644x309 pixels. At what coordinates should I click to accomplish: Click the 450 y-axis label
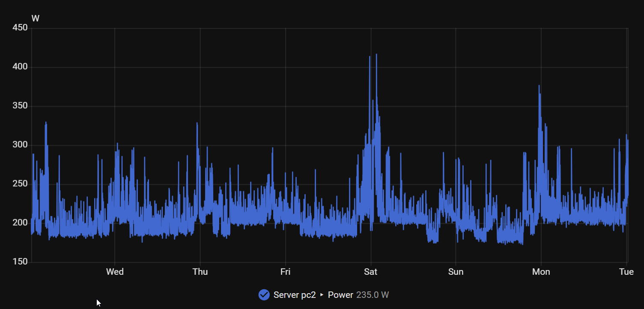coord(21,28)
